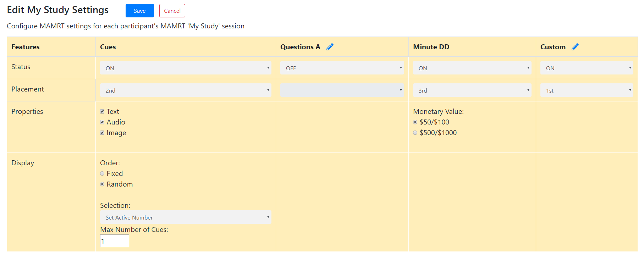Open the Minute DD Placement dropdown
Viewport: 644px width, 255px height.
(x=472, y=90)
